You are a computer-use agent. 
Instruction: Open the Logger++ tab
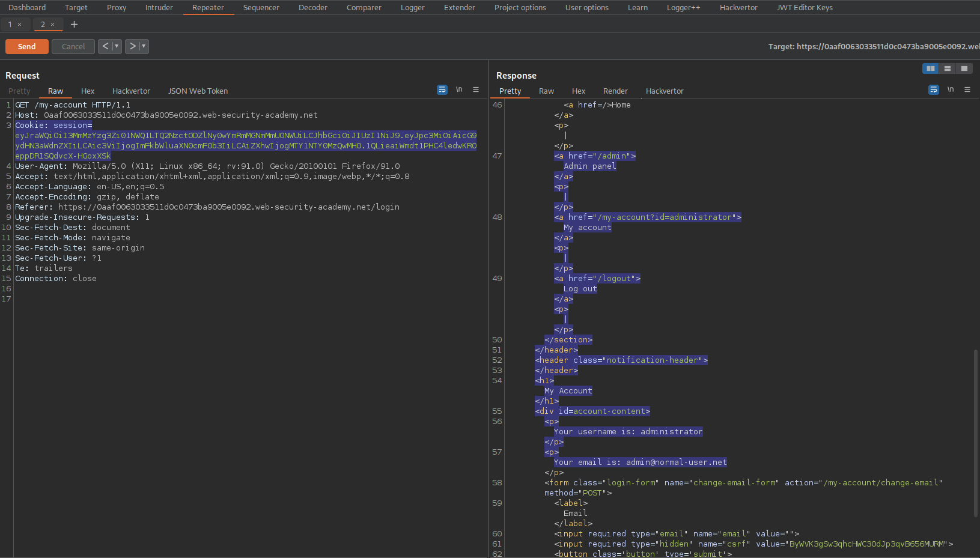pyautogui.click(x=684, y=8)
